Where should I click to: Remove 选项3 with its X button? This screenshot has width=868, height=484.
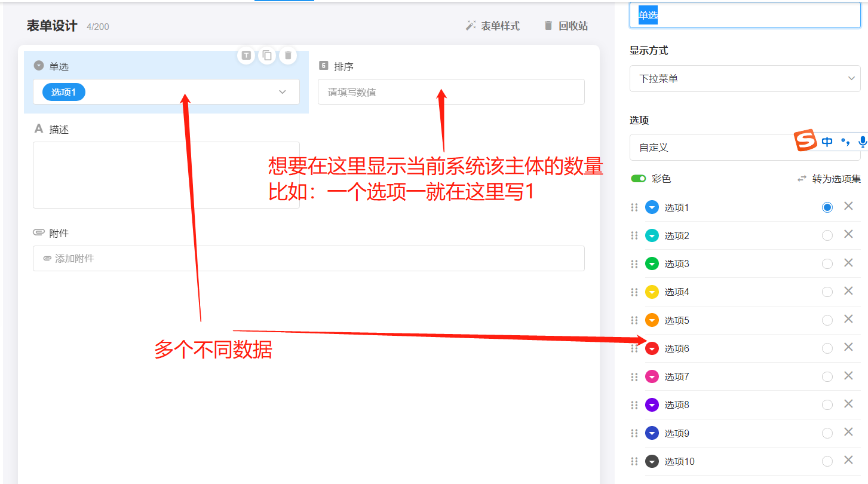click(848, 263)
